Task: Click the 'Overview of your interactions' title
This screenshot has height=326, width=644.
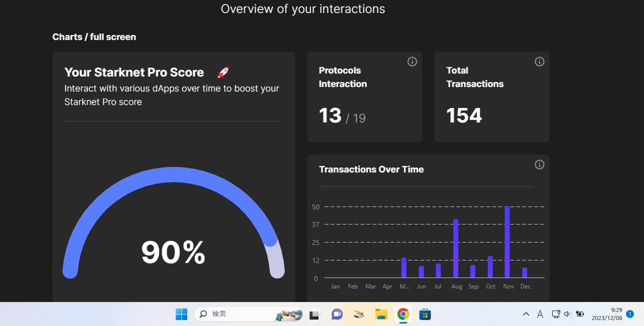Action: 303,9
